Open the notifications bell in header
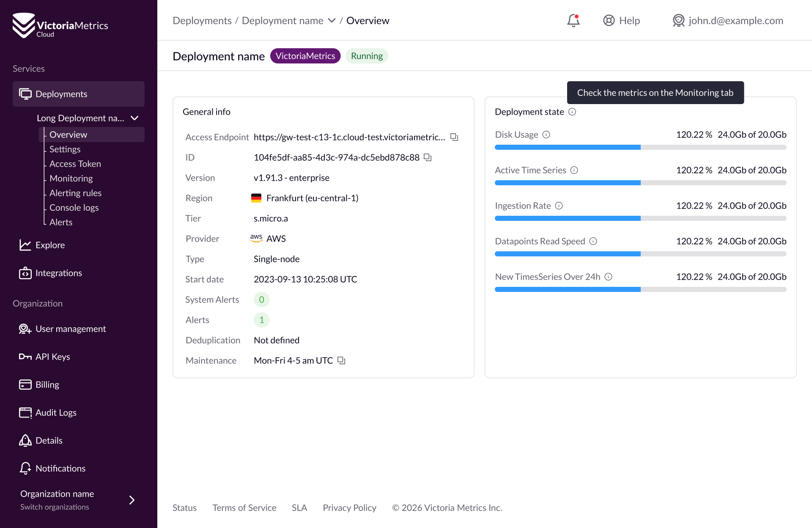 coord(573,20)
